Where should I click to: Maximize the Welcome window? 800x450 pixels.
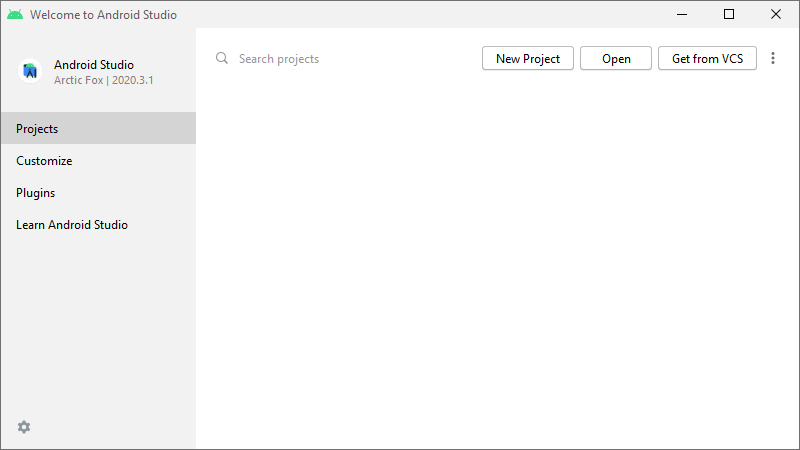click(x=729, y=15)
